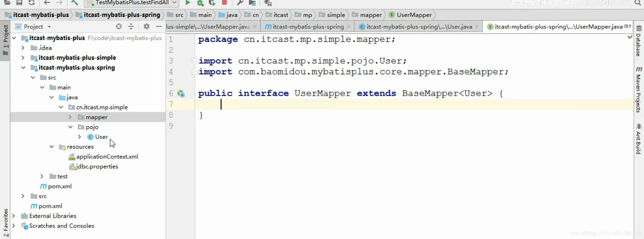Open settings with the wrench icon
The width and height of the screenshot is (644, 239).
240,3
